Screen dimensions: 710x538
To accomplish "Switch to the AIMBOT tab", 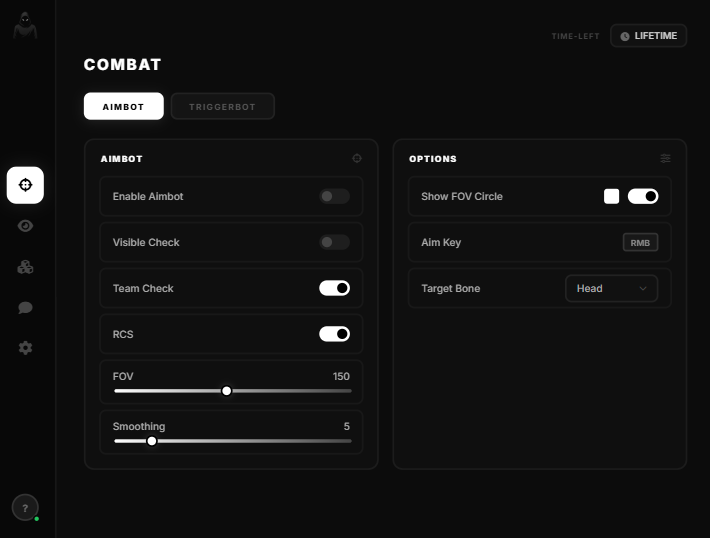I will tap(124, 106).
